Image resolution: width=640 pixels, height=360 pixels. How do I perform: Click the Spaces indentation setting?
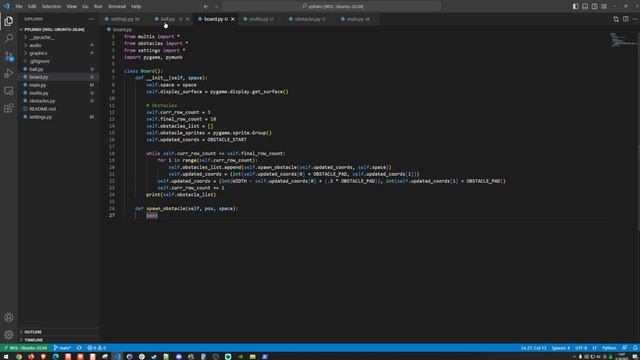pyautogui.click(x=560, y=348)
